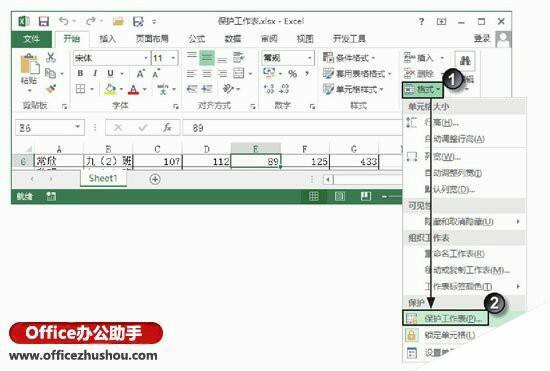The image size is (550, 371).
Task: Open the red font color swatch
Action: click(133, 89)
